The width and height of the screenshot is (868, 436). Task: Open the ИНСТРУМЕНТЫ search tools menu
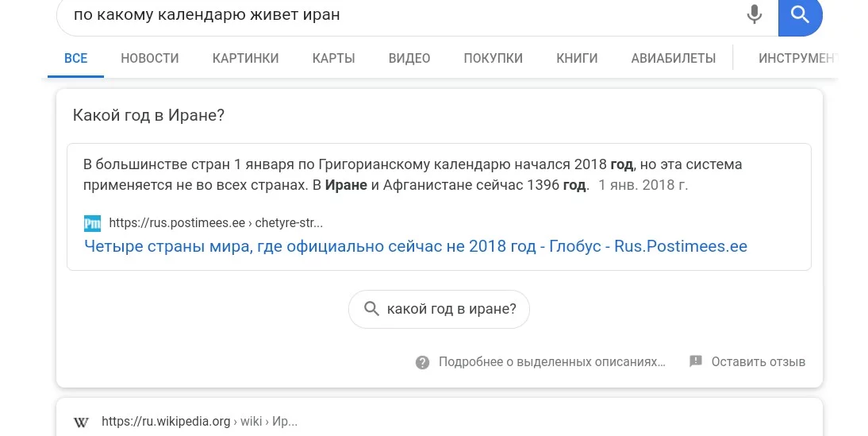point(797,58)
